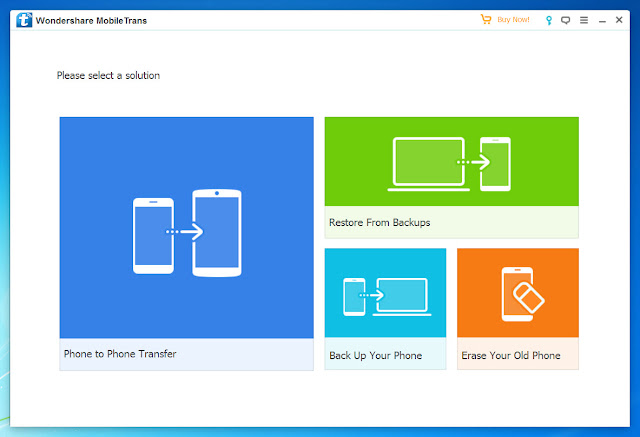This screenshot has width=640, height=437.
Task: Click the Wondershare MobileTrans app logo
Action: tap(24, 20)
